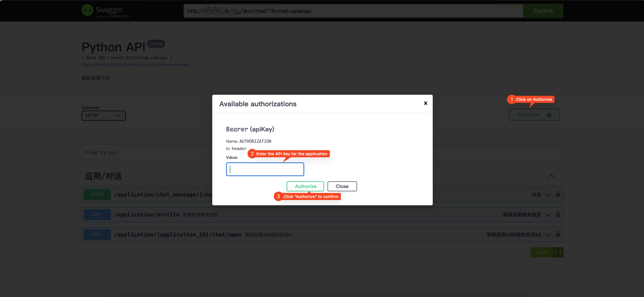Click the Close button in the dialog
This screenshot has width=644, height=297.
pyautogui.click(x=342, y=186)
